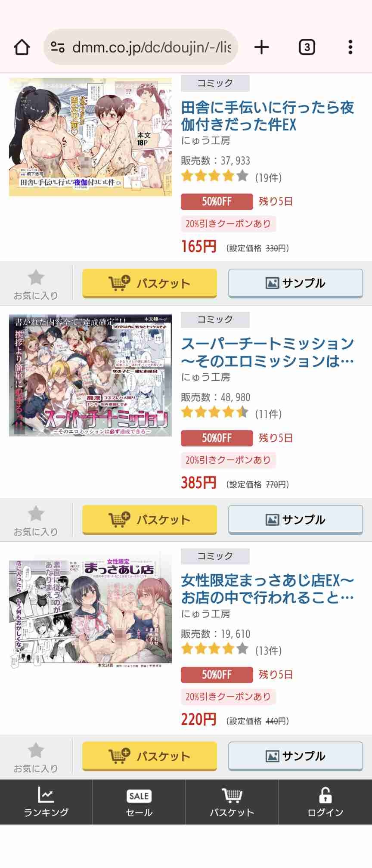Open a new tab with plus icon

coord(261,47)
